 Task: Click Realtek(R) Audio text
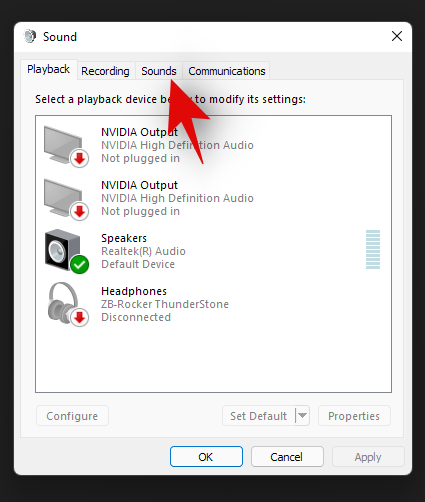click(x=143, y=251)
